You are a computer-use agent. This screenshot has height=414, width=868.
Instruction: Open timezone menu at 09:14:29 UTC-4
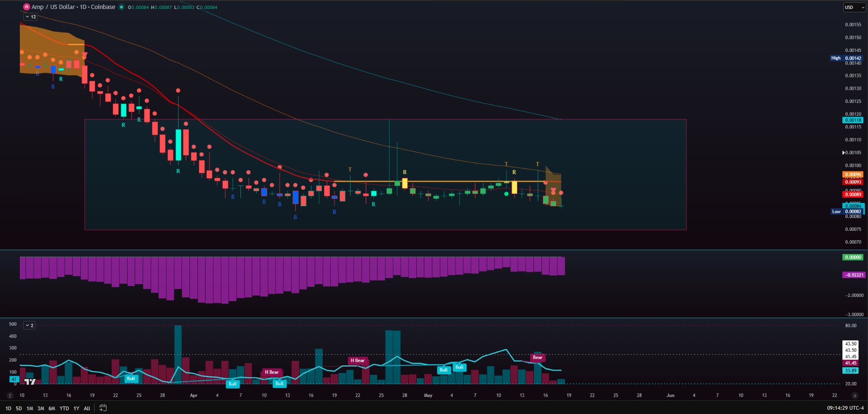845,408
